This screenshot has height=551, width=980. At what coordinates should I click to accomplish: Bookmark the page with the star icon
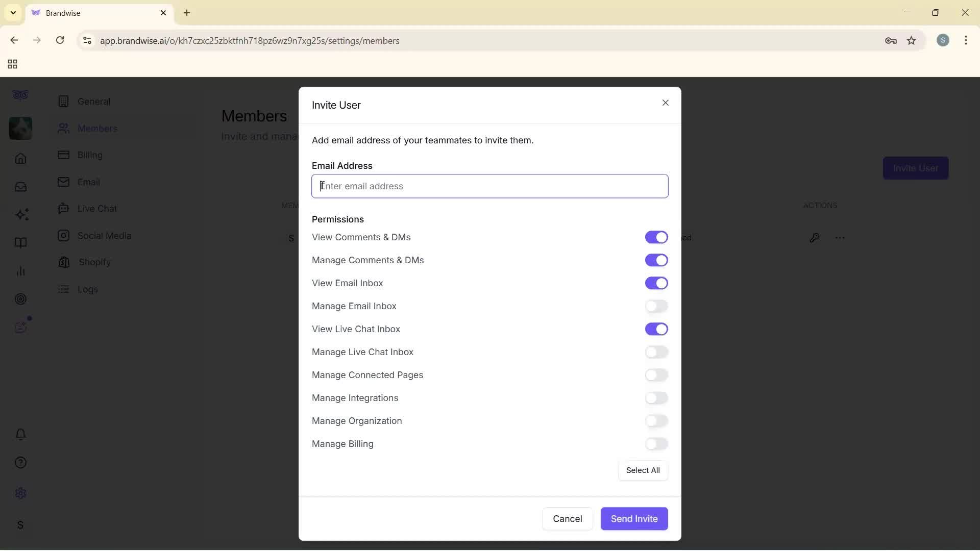912,40
